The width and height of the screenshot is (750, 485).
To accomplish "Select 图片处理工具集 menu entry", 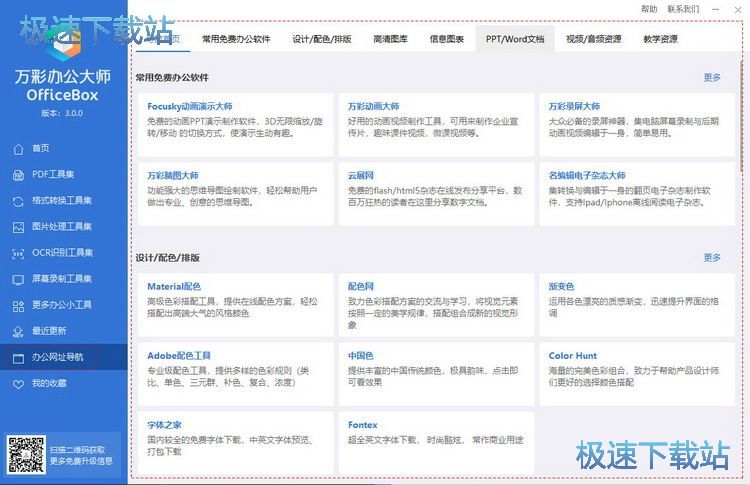I will click(x=64, y=227).
